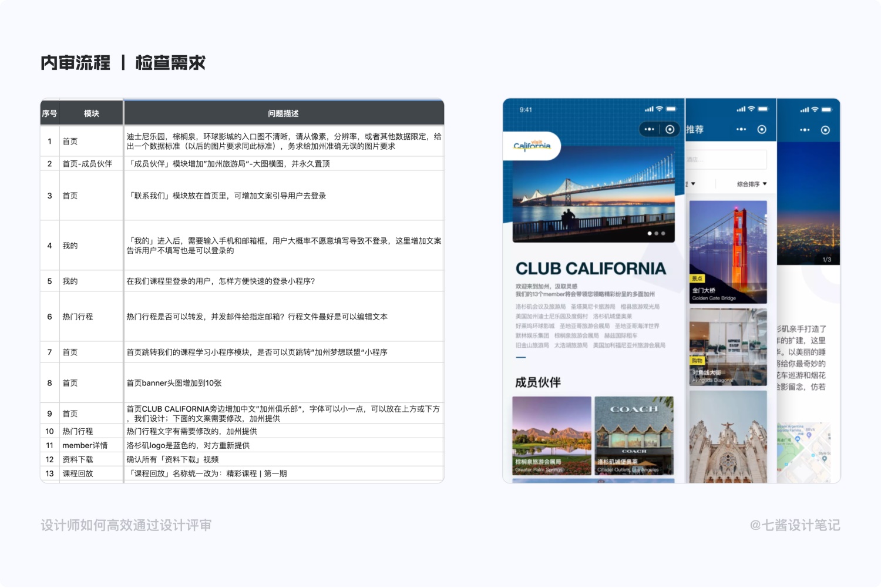Select the cell 首页banner头图增加到10张

pyautogui.click(x=284, y=382)
